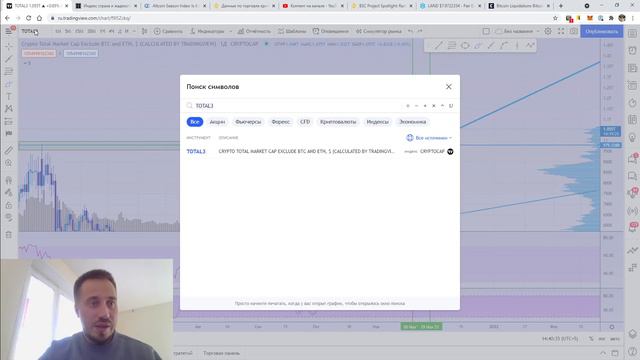Screen dimensions: 640x360
Task: Open the Сравнить compare symbol button
Action: [168, 31]
